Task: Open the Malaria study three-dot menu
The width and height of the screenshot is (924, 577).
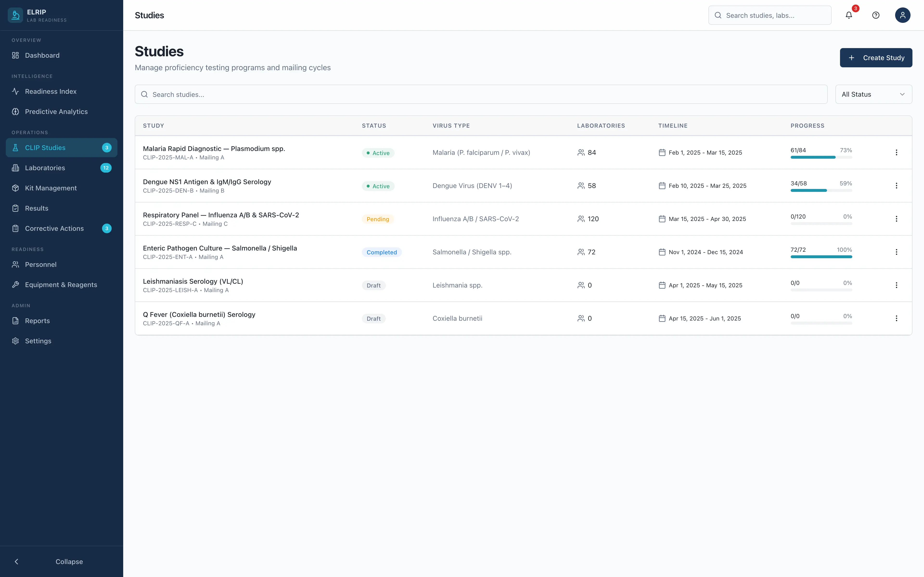Action: (896, 153)
